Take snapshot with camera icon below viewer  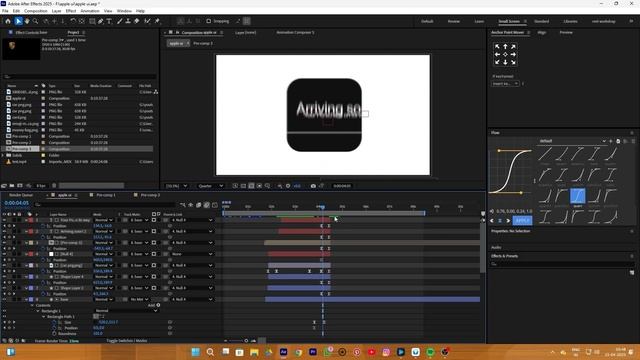click(313, 186)
